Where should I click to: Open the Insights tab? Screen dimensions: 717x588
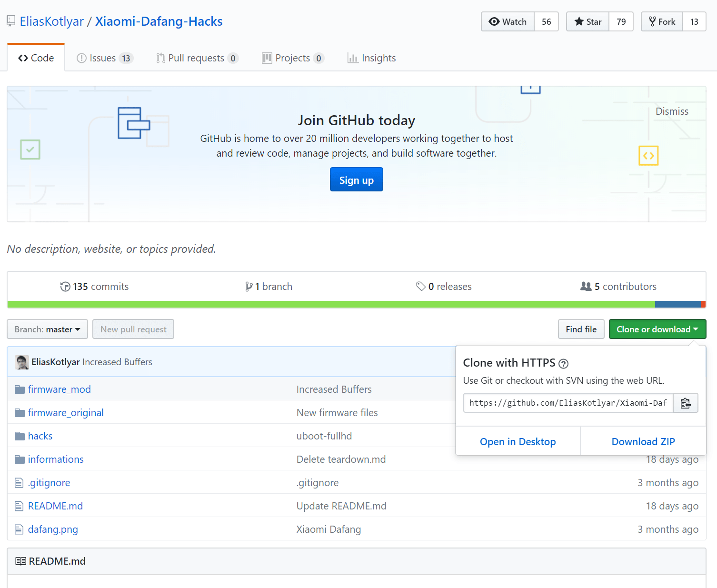371,58
